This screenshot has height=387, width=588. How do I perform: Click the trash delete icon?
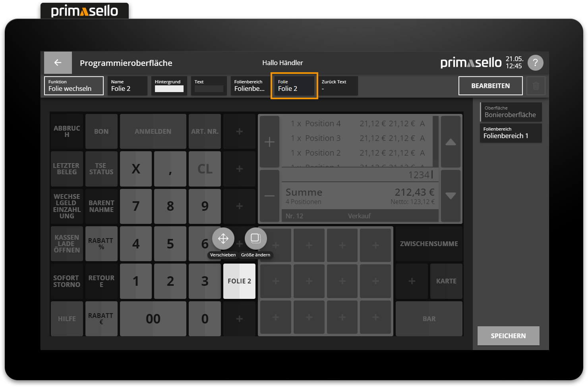(536, 86)
